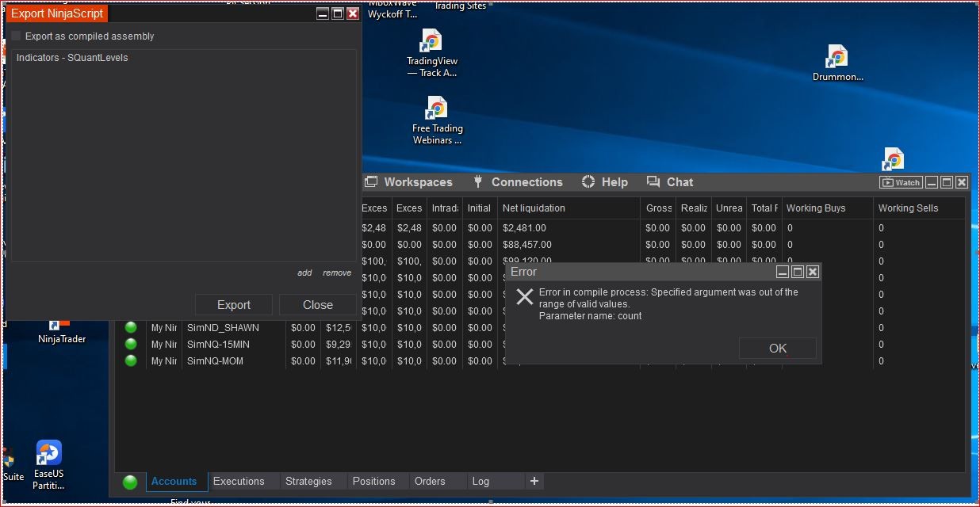Screen dimensions: 980x507
Task: Switch to the Strategies tab
Action: pyautogui.click(x=308, y=481)
